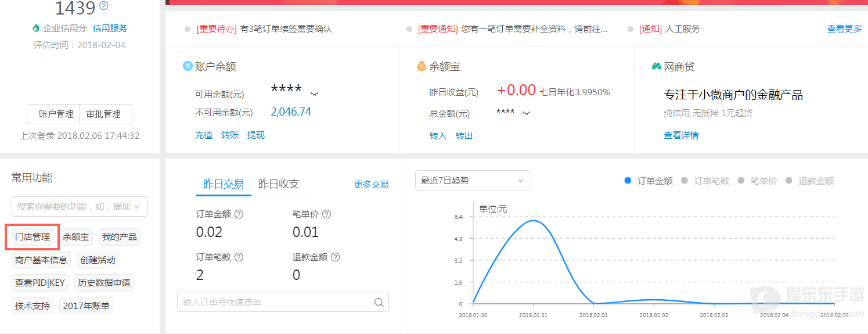Image resolution: width=868 pixels, height=334 pixels.
Task: Toggle 笔单价 legend series
Action: [757, 181]
